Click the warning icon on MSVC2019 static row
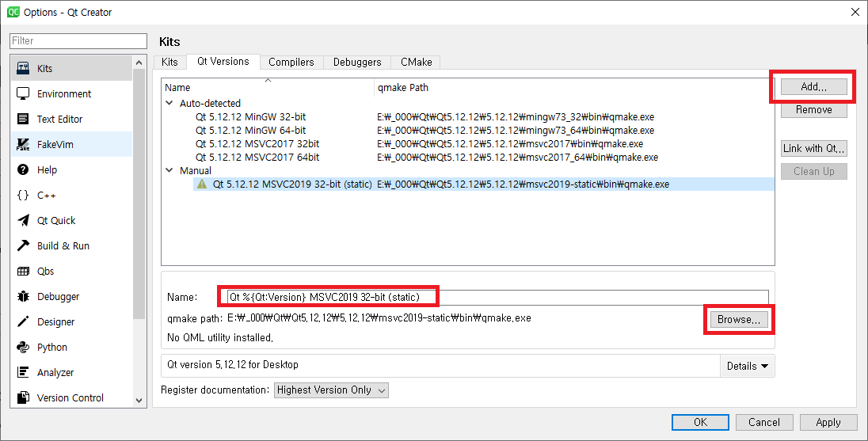Image resolution: width=868 pixels, height=441 pixels. click(x=202, y=184)
